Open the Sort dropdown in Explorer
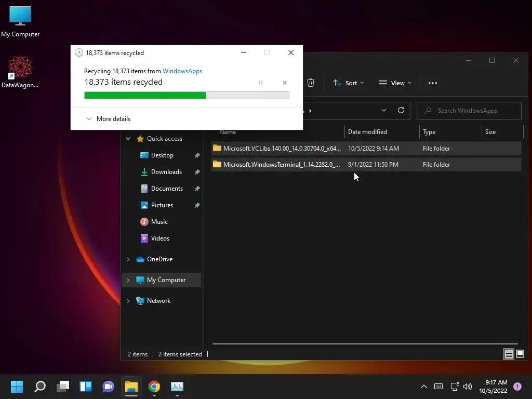 (x=349, y=83)
